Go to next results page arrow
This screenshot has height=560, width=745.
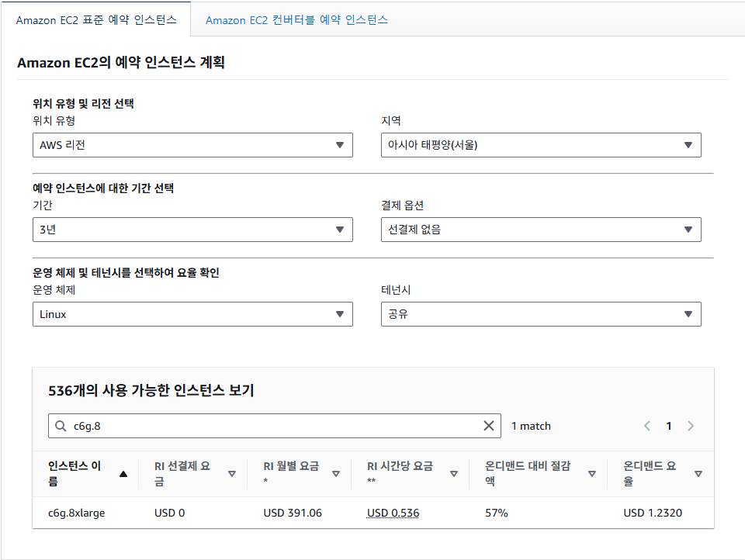point(691,426)
